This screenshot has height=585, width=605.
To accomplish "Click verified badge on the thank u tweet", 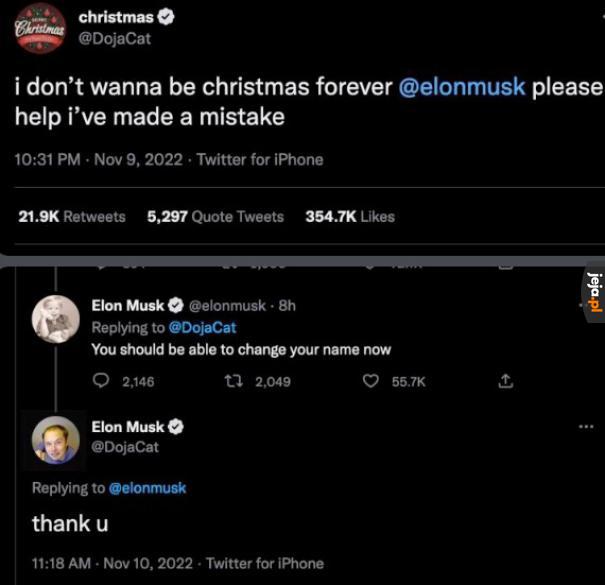I will (176, 426).
